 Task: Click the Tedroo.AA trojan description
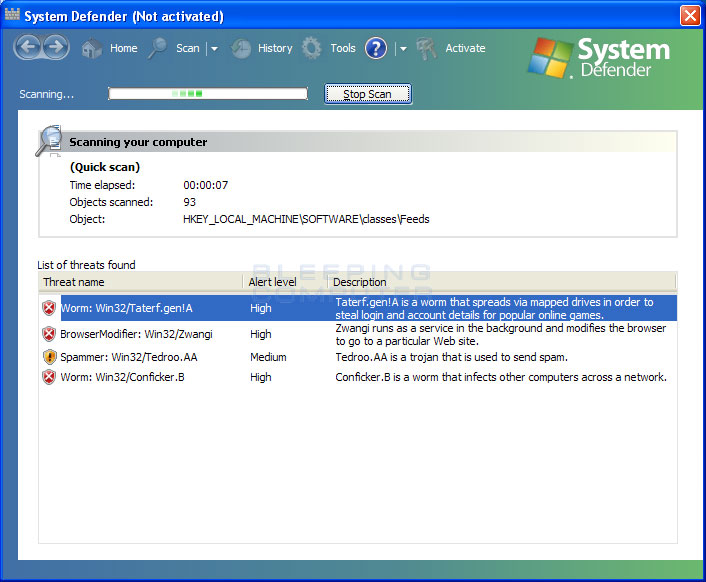tap(452, 357)
